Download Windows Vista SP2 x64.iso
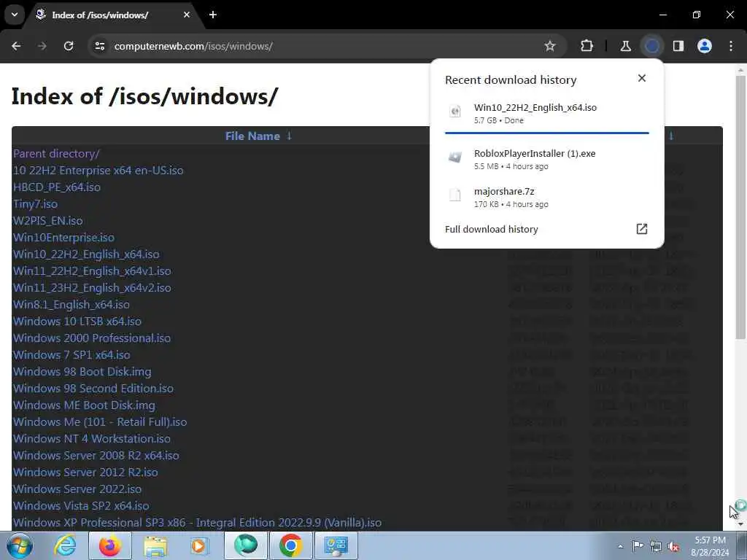The height and width of the screenshot is (560, 747). pyautogui.click(x=81, y=506)
